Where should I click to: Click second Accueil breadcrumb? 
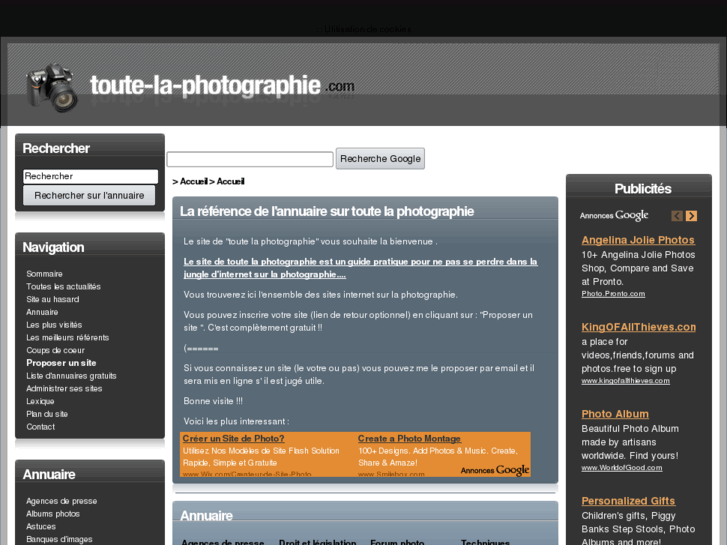pos(230,181)
